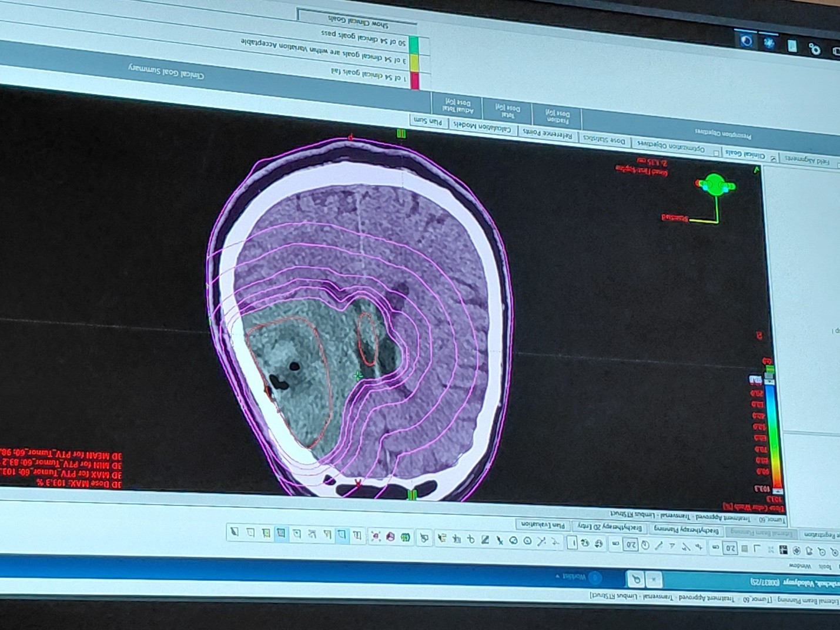Enable the Optimization Objectives checkbox
The image size is (840, 630).
click(715, 153)
